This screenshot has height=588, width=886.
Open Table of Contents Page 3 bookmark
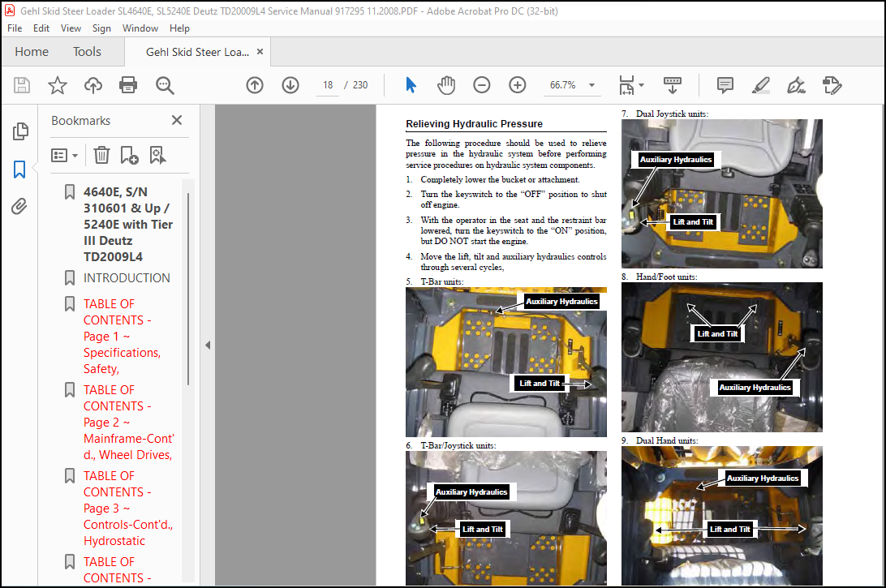[128, 509]
